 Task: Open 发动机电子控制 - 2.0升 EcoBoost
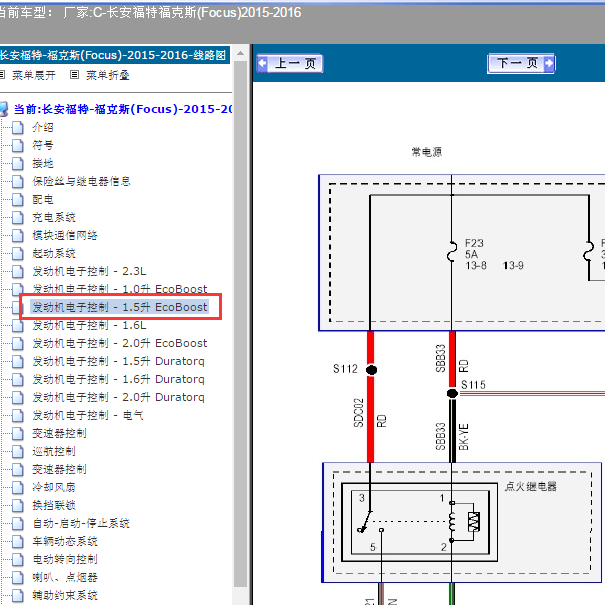(120, 343)
